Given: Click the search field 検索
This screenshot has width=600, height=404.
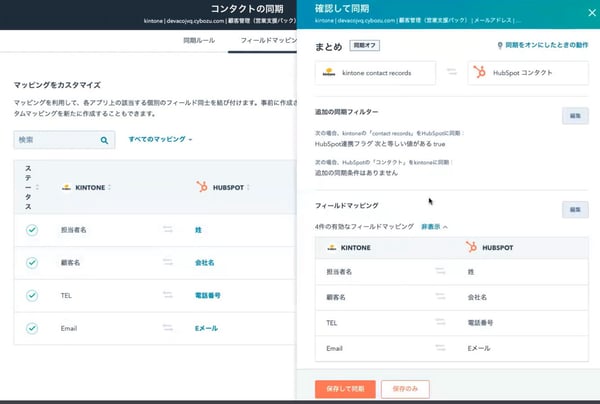Looking at the screenshot, I should tap(64, 140).
